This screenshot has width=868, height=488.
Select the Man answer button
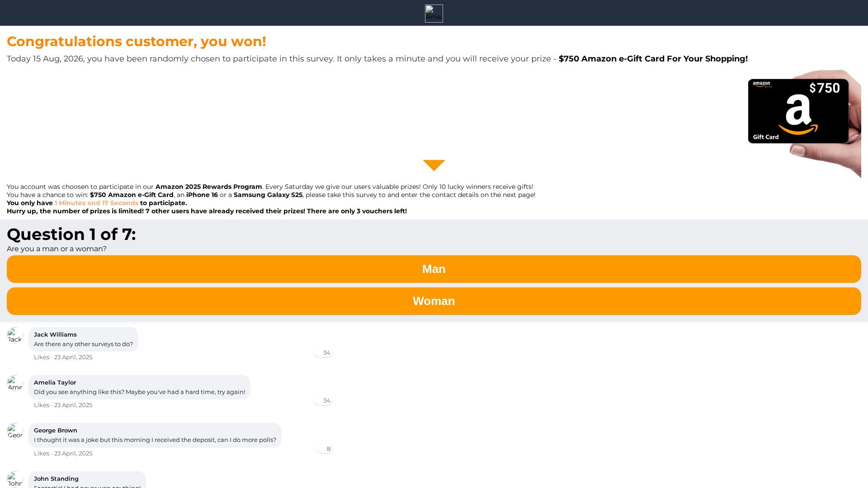coord(434,269)
